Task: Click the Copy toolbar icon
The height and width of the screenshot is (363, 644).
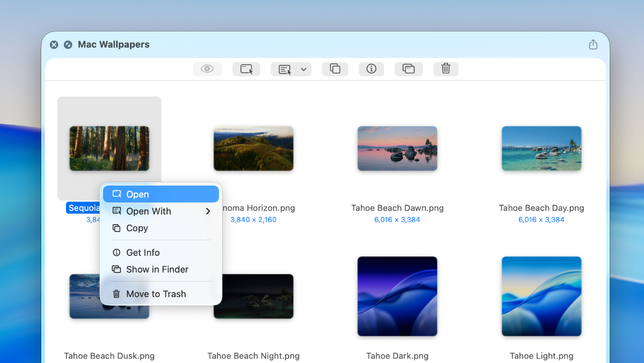Action: pos(335,69)
